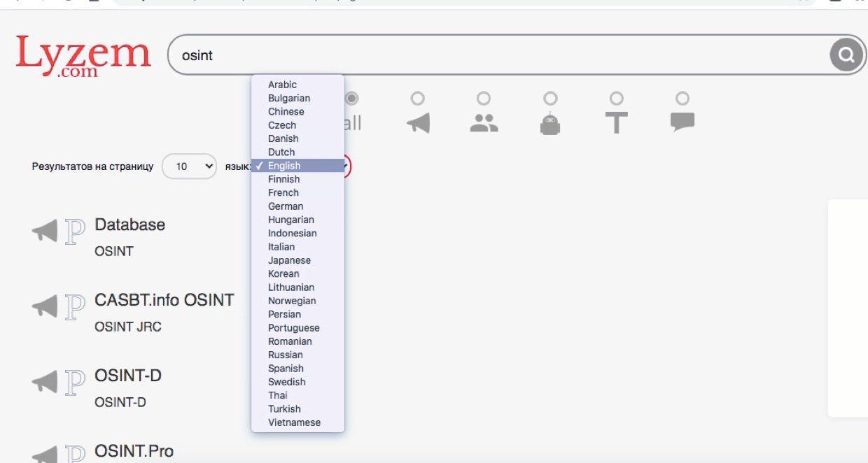
Task: Click the two-people groups filter icon
Action: pos(484,123)
